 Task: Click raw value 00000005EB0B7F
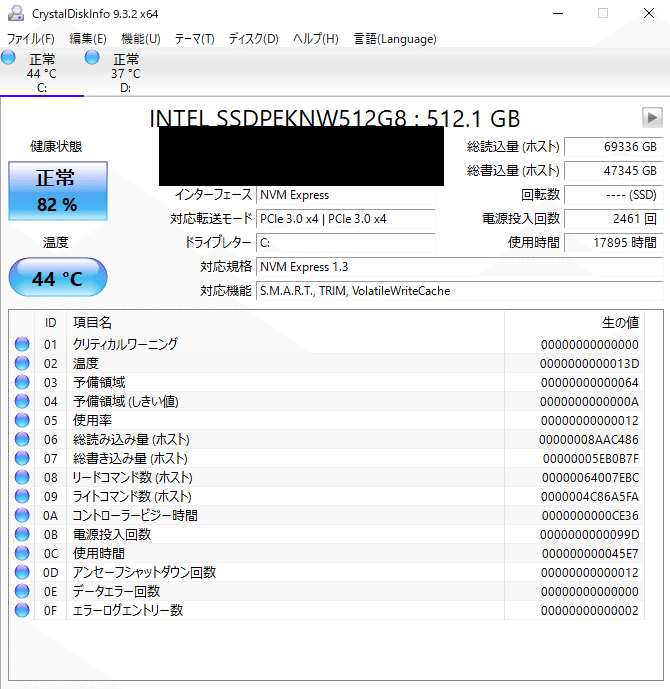(x=590, y=459)
